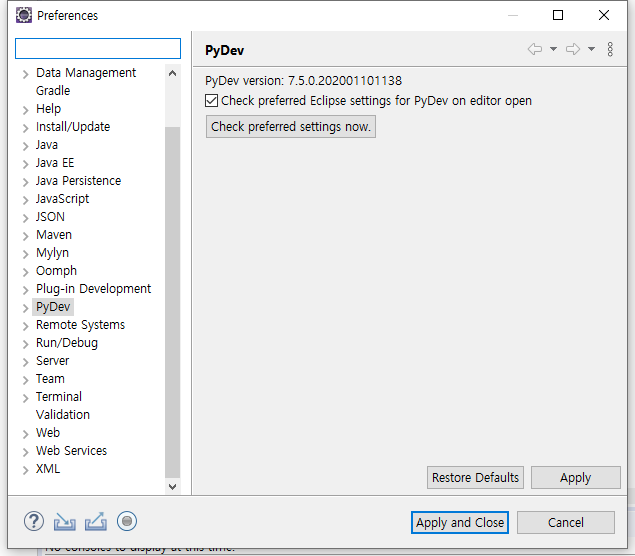Click the Import preferences icon

[x=64, y=522]
